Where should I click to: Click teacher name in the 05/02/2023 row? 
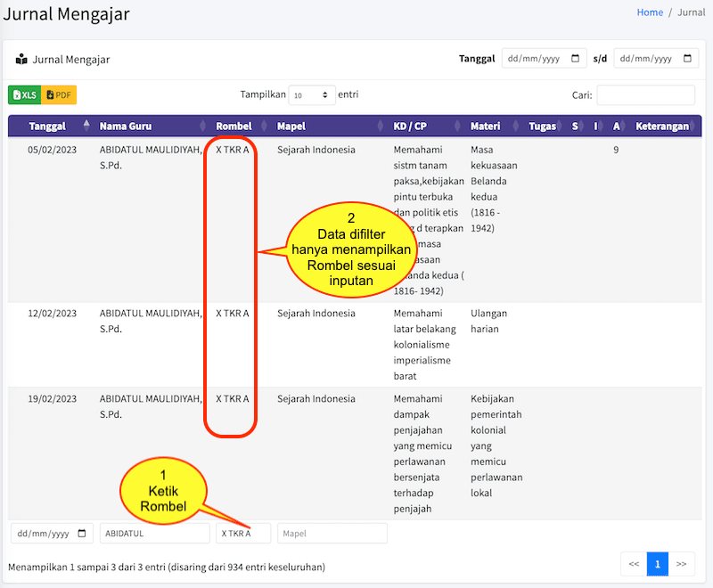(151, 157)
